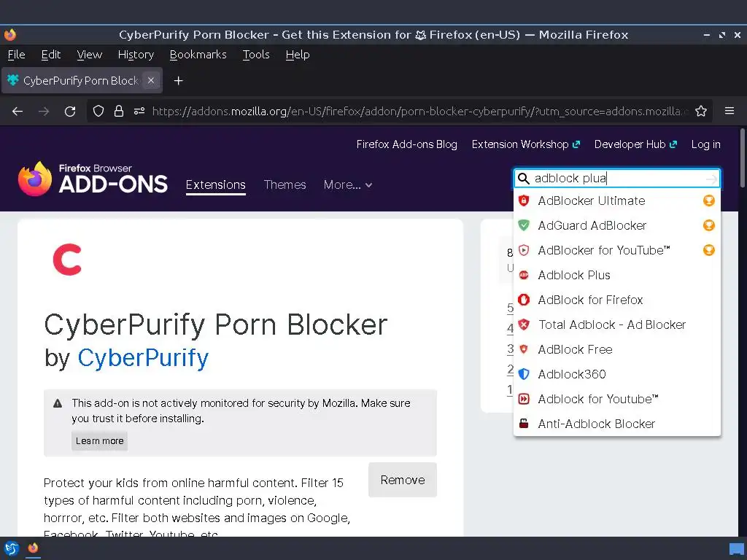This screenshot has height=560, width=747.
Task: Click the Learn more button
Action: (99, 441)
